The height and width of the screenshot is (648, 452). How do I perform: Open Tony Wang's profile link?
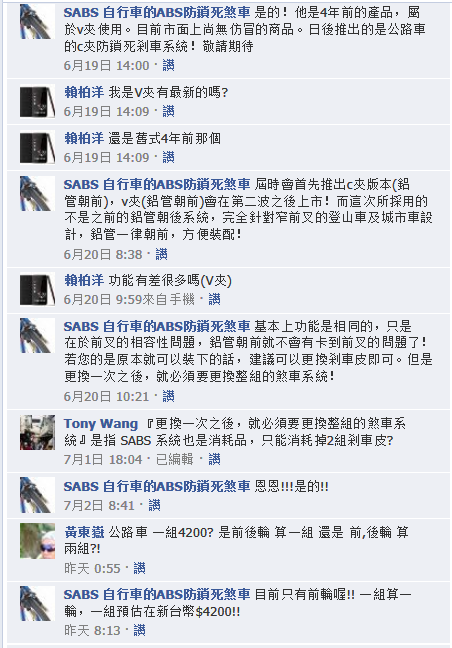pyautogui.click(x=101, y=424)
